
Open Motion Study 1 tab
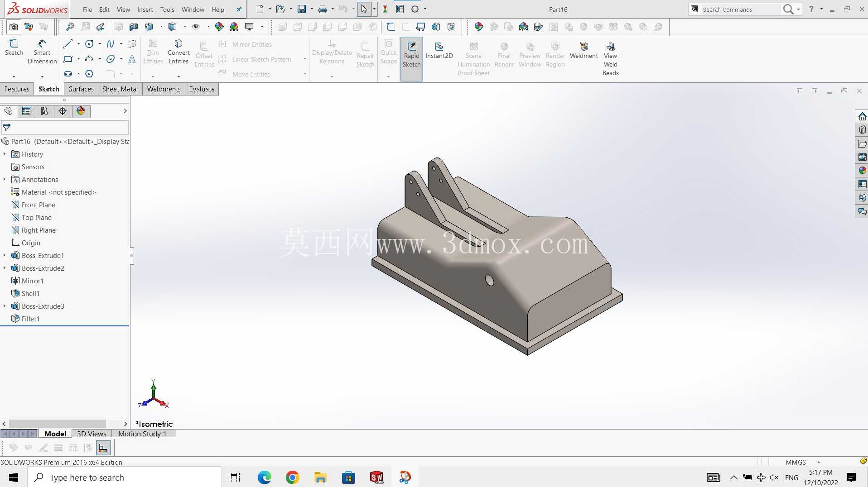[142, 434]
